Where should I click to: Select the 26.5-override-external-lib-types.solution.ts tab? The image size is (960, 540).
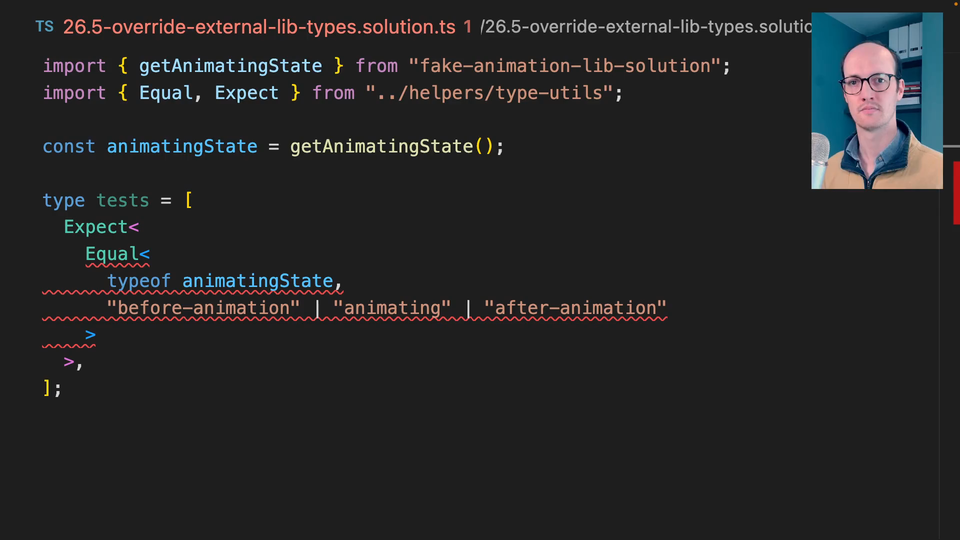coord(259,27)
